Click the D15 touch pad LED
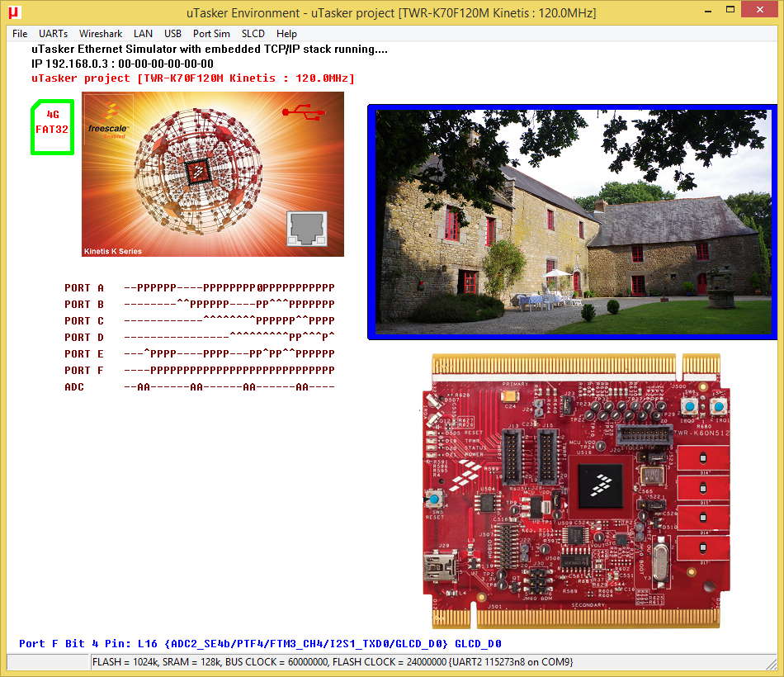The height and width of the screenshot is (677, 784). point(703,488)
